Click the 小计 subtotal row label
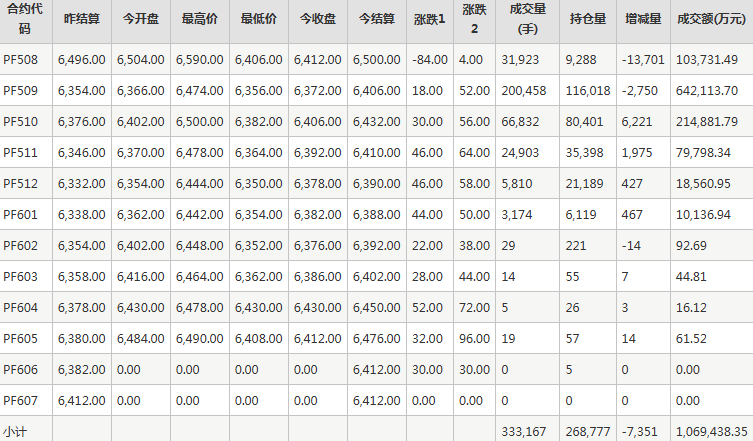 click(15, 431)
